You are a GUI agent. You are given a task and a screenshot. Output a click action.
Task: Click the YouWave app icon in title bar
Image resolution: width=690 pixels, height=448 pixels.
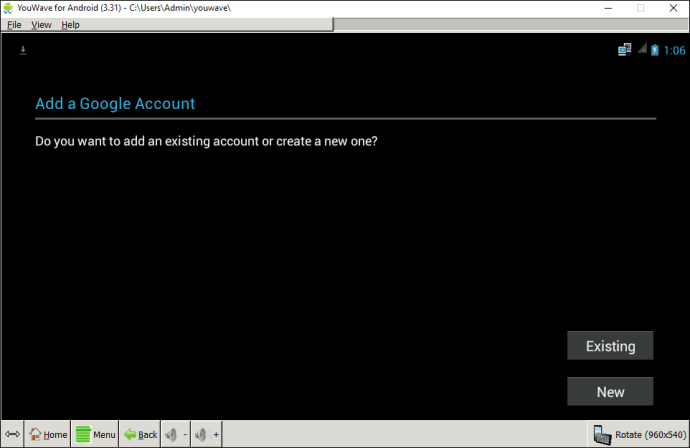[8, 8]
